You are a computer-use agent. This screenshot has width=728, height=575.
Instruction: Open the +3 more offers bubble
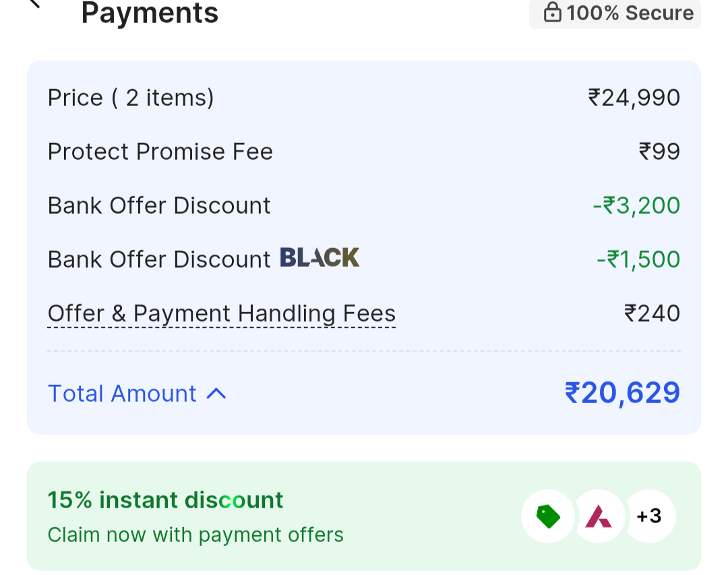point(649,516)
